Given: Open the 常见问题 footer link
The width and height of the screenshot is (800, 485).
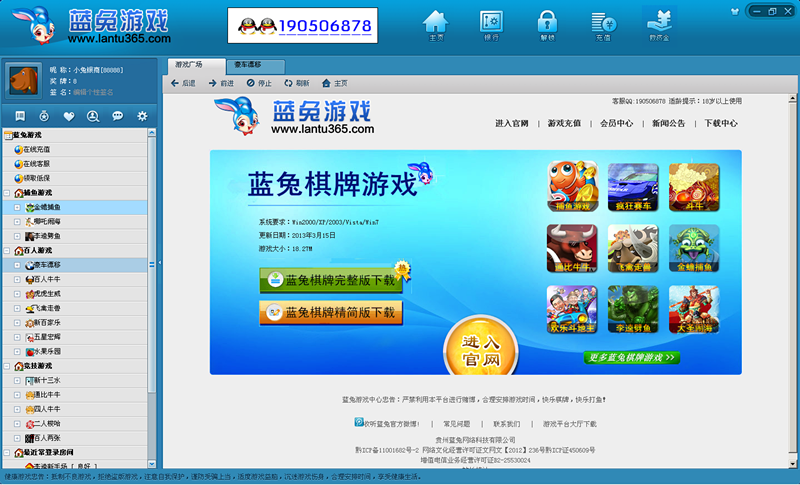Looking at the screenshot, I should click(457, 424).
